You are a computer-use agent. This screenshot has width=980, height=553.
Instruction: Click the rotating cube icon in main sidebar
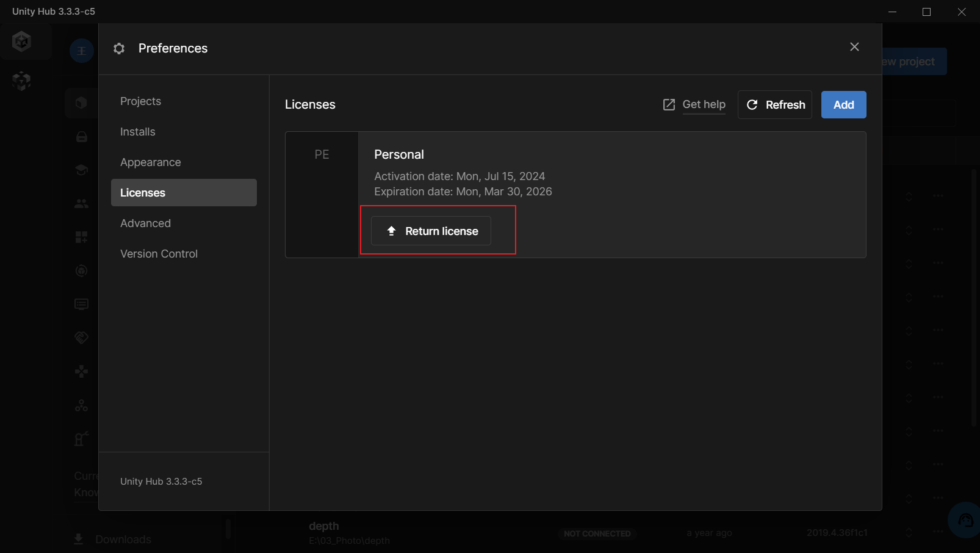tap(81, 270)
